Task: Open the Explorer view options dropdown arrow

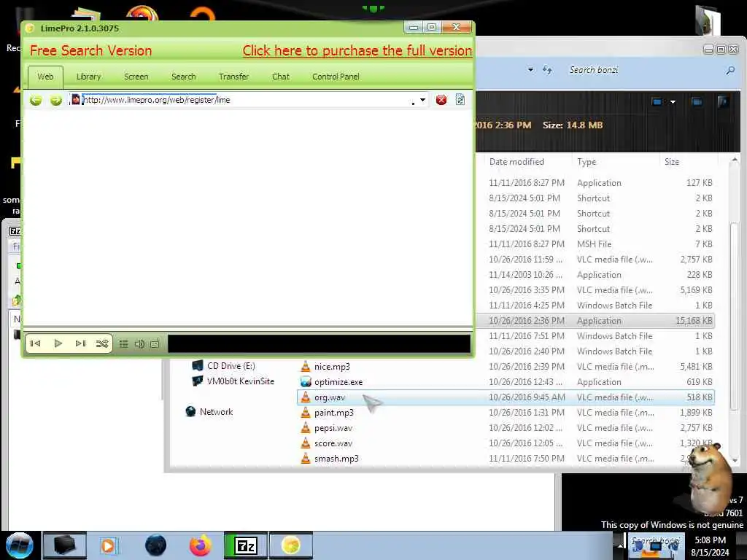Action: (673, 102)
